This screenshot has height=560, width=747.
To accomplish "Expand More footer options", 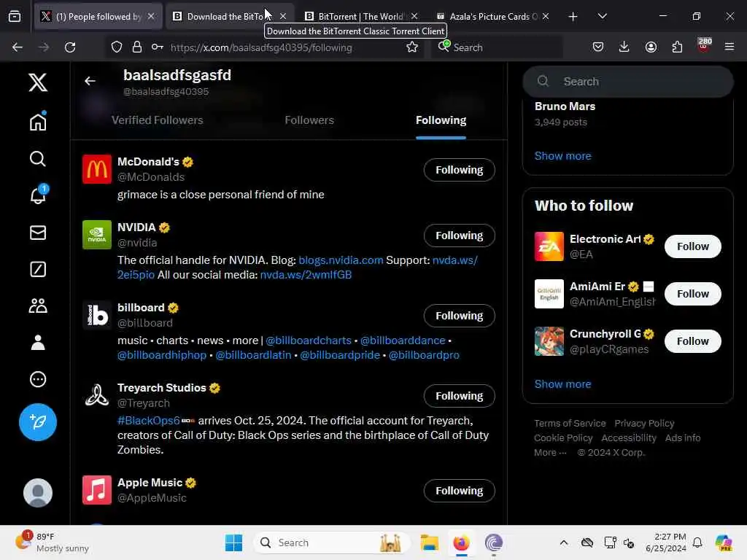I will click(550, 452).
